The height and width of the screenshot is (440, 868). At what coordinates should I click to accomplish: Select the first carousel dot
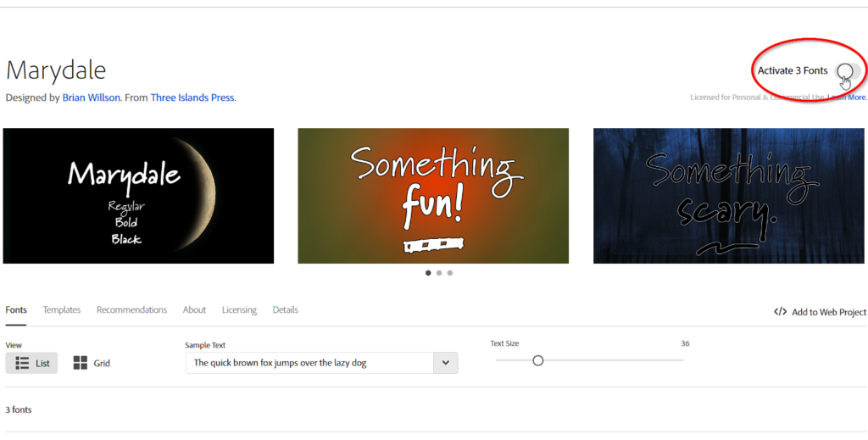click(x=428, y=273)
